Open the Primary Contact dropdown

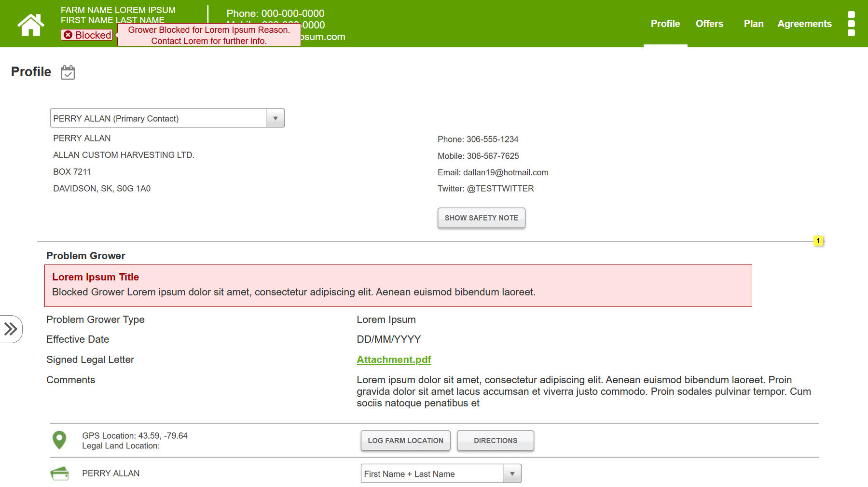click(x=167, y=118)
